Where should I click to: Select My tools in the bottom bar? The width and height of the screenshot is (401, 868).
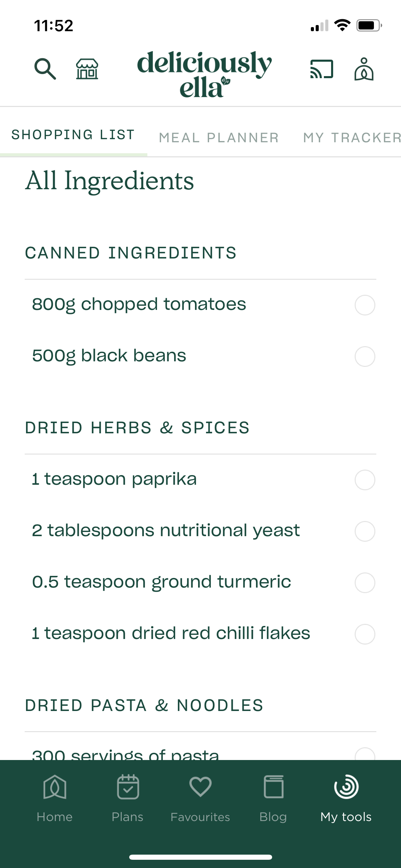click(x=345, y=799)
